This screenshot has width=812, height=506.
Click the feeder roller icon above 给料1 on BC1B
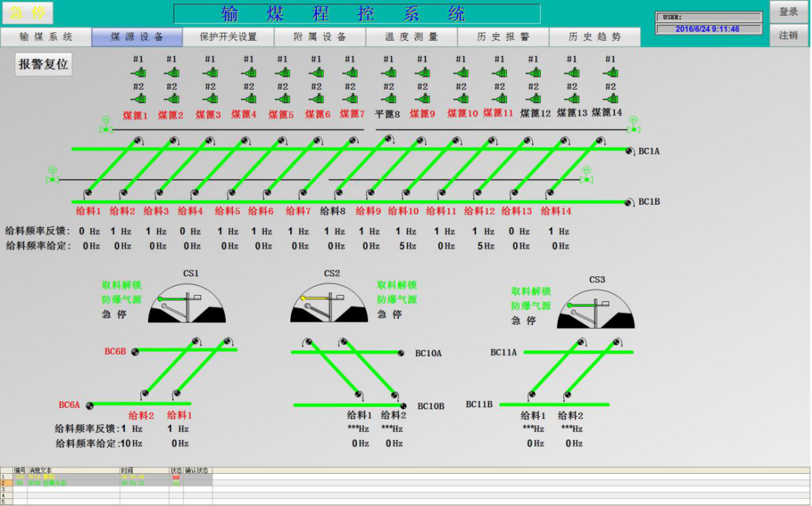(x=88, y=193)
